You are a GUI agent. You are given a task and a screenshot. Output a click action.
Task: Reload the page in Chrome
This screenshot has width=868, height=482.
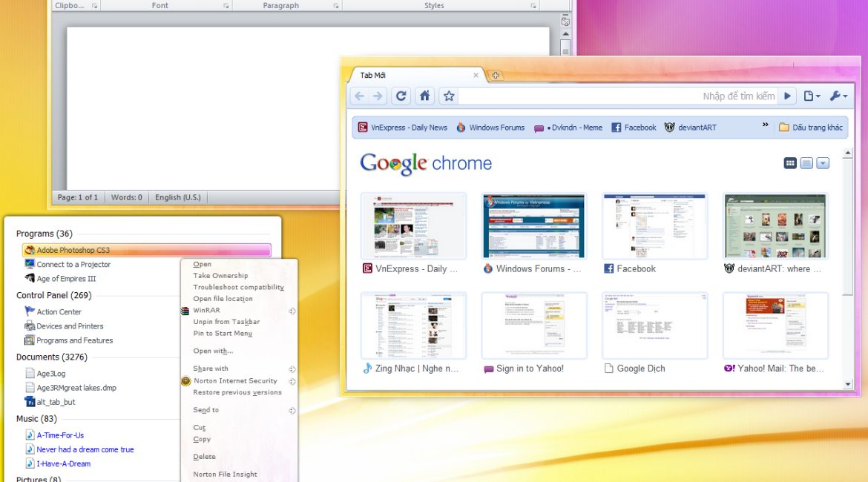(401, 96)
